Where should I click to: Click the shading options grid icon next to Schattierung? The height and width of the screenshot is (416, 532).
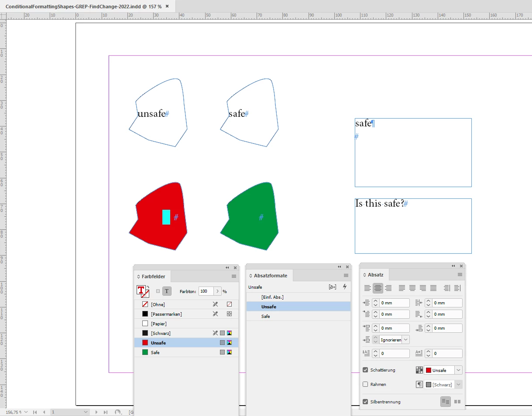click(419, 370)
